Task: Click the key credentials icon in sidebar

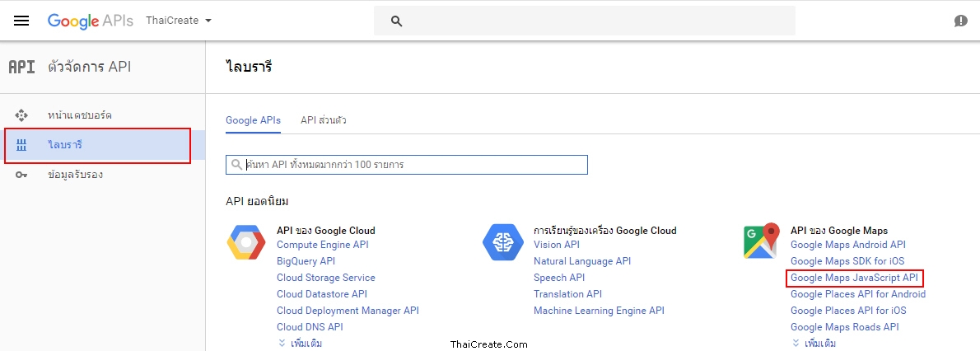Action: pos(21,175)
